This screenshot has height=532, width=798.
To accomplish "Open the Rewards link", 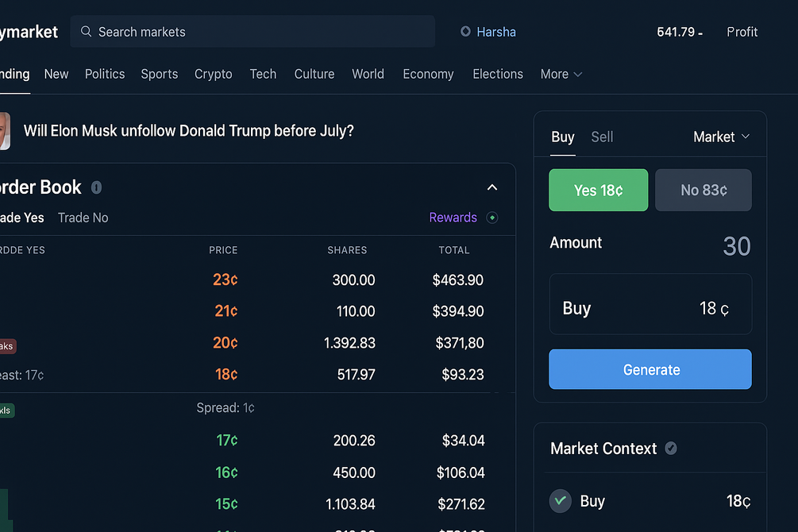I will pos(453,218).
